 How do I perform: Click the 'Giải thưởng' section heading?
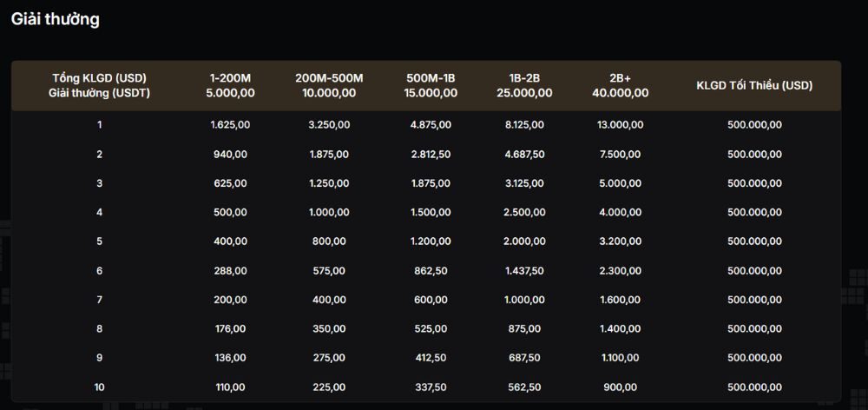pyautogui.click(x=55, y=19)
